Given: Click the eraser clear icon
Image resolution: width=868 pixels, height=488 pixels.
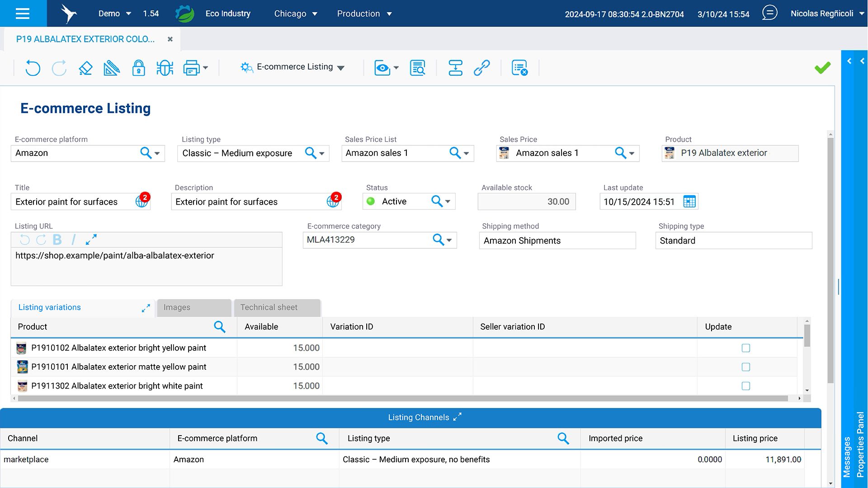Looking at the screenshot, I should pyautogui.click(x=85, y=68).
